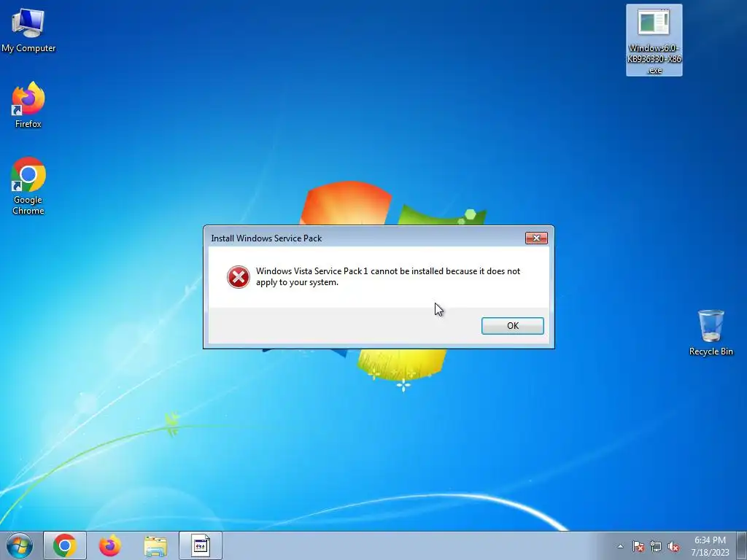Select the Recycle Bin desktop icon
747x560 pixels.
(x=711, y=332)
